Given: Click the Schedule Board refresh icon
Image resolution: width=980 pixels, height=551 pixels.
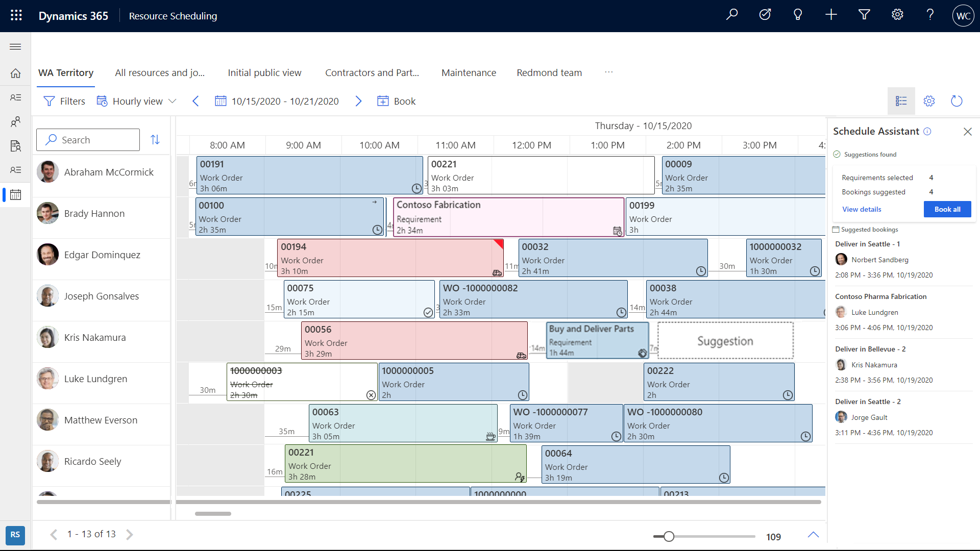Looking at the screenshot, I should (x=956, y=101).
